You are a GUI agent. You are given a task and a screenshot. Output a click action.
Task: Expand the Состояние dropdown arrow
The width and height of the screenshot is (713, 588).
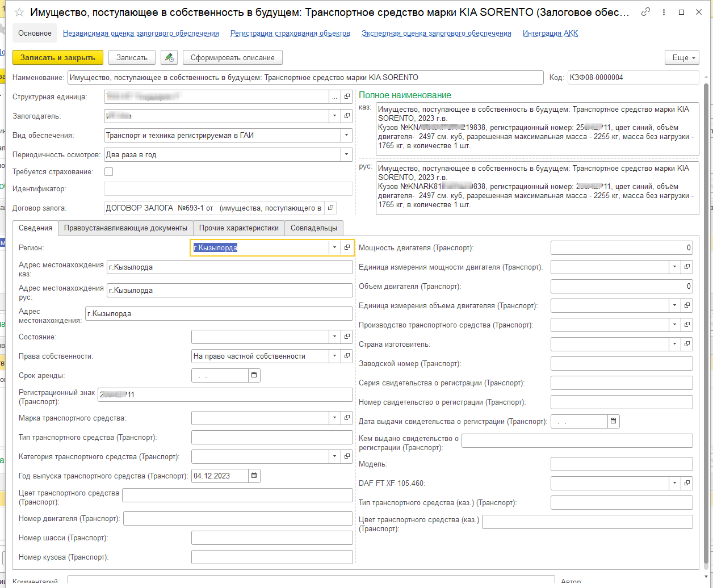[334, 337]
